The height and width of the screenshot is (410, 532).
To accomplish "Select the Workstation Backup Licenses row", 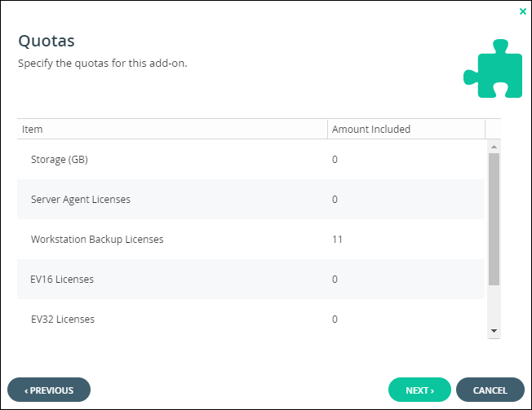I will coord(250,239).
